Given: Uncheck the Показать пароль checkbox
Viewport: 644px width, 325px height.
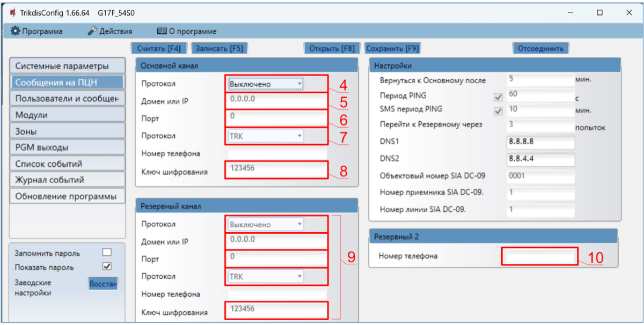Looking at the screenshot, I should 107,267.
